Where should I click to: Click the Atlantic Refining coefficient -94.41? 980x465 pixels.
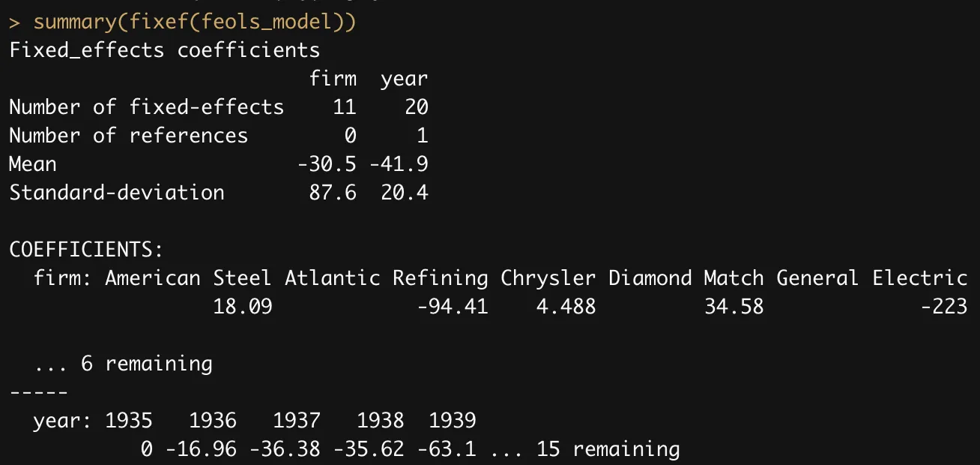pos(452,307)
